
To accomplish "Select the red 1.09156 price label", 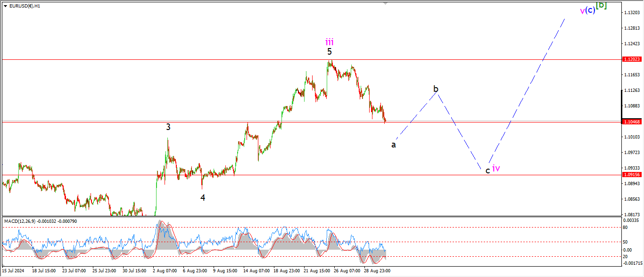I will [631, 175].
